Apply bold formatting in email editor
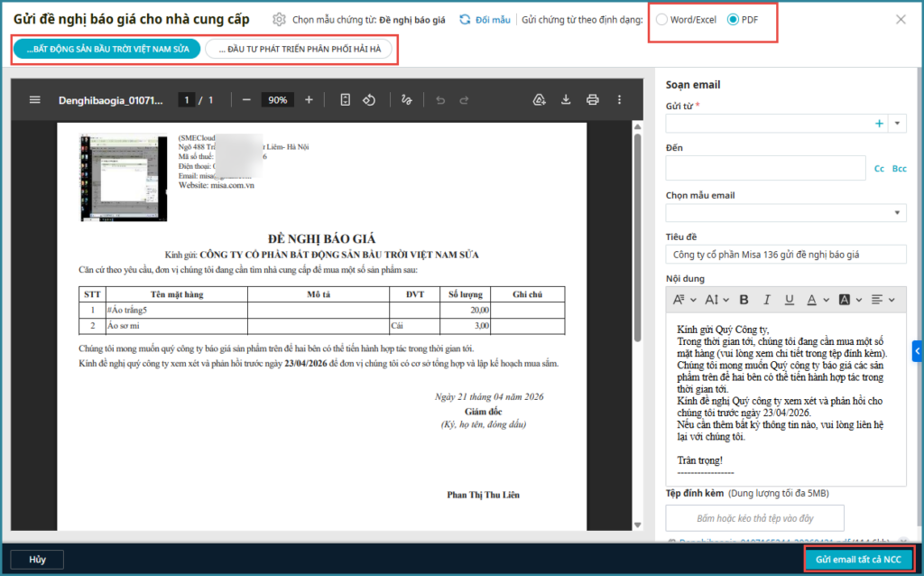Viewport: 924px width, 576px height. coord(744,300)
